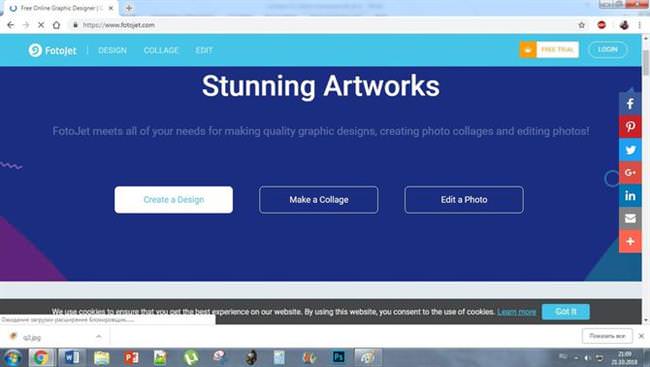Click the Show all downloads button
Viewport: 650px width, 367px height.
[x=607, y=336]
